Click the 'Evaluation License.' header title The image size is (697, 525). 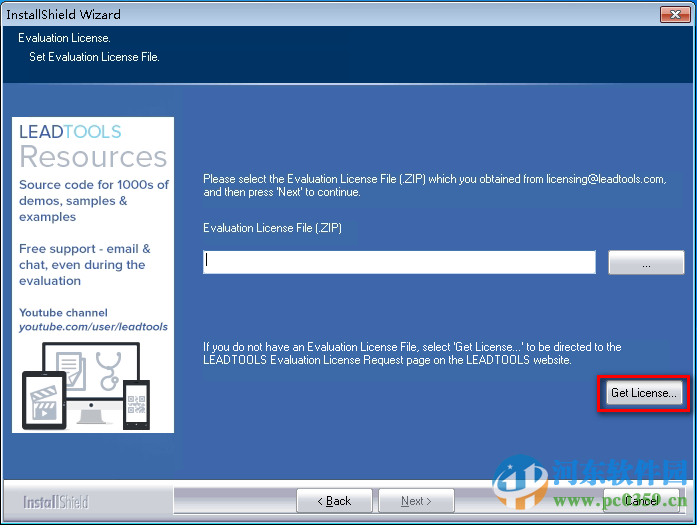64,38
